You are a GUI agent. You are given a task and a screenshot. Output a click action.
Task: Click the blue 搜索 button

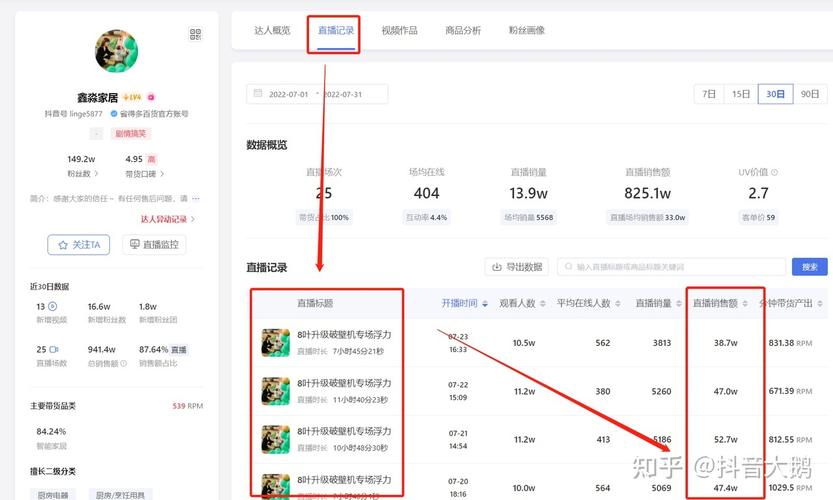[x=810, y=267]
